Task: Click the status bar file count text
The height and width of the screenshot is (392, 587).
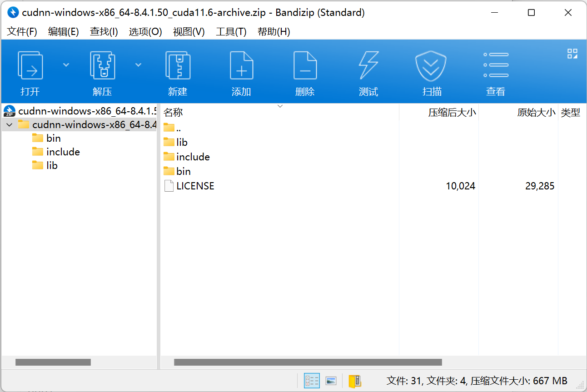Action: (x=477, y=381)
